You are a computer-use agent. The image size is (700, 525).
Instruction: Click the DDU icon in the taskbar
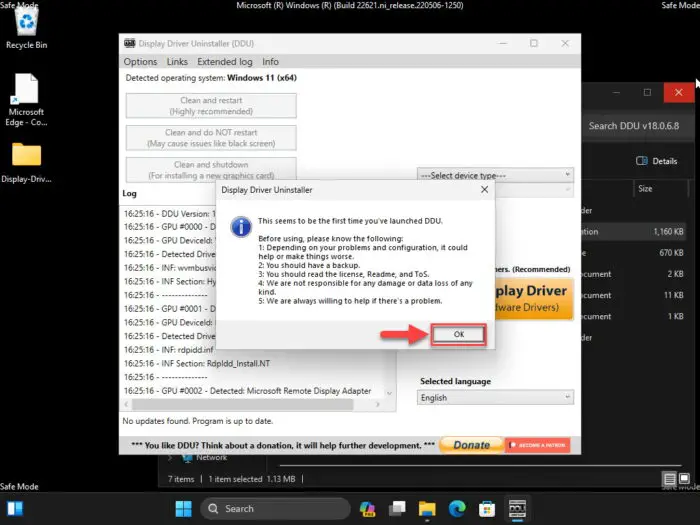(x=517, y=508)
